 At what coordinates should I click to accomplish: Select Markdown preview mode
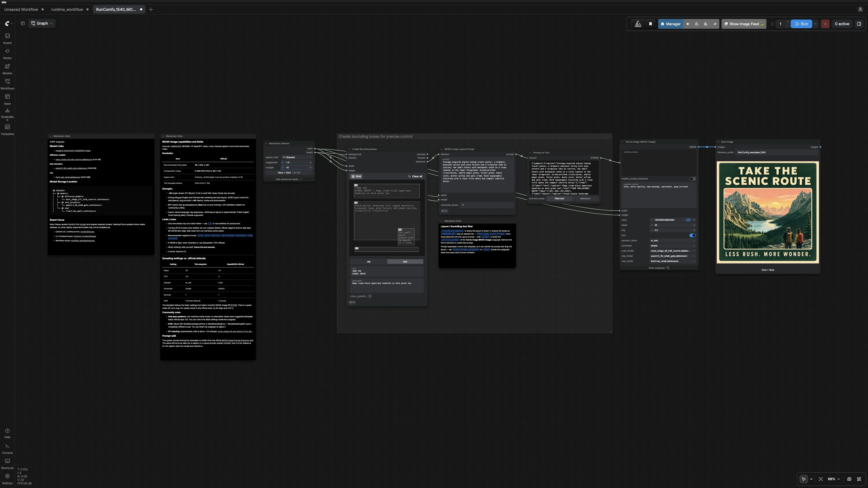point(585,198)
